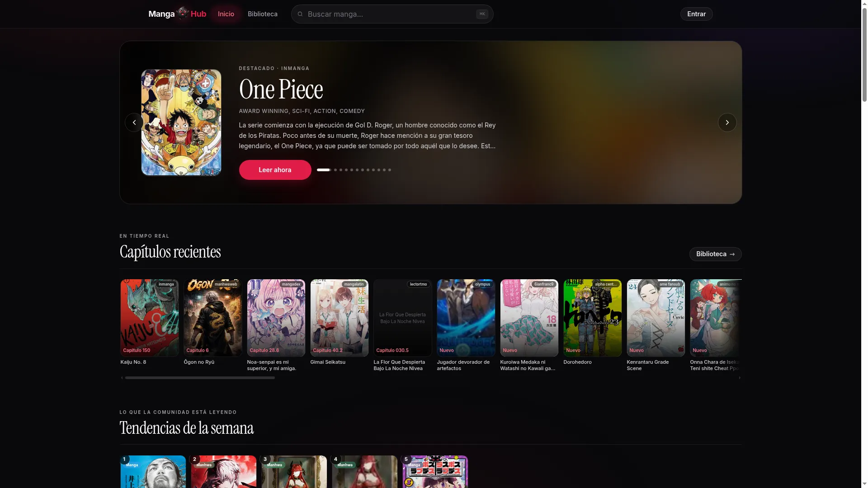Click the mangalatin source badge

point(354,284)
